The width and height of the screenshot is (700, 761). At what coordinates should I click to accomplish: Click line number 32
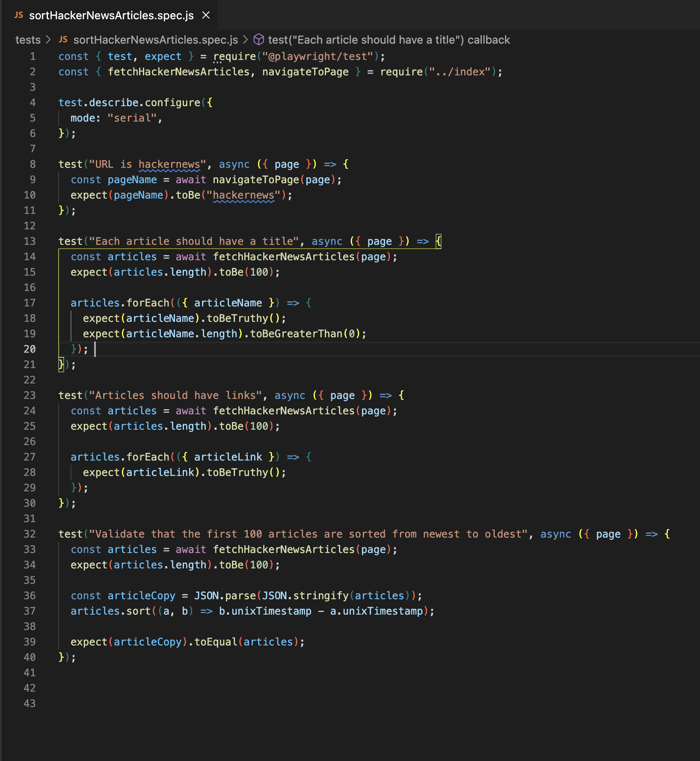29,534
